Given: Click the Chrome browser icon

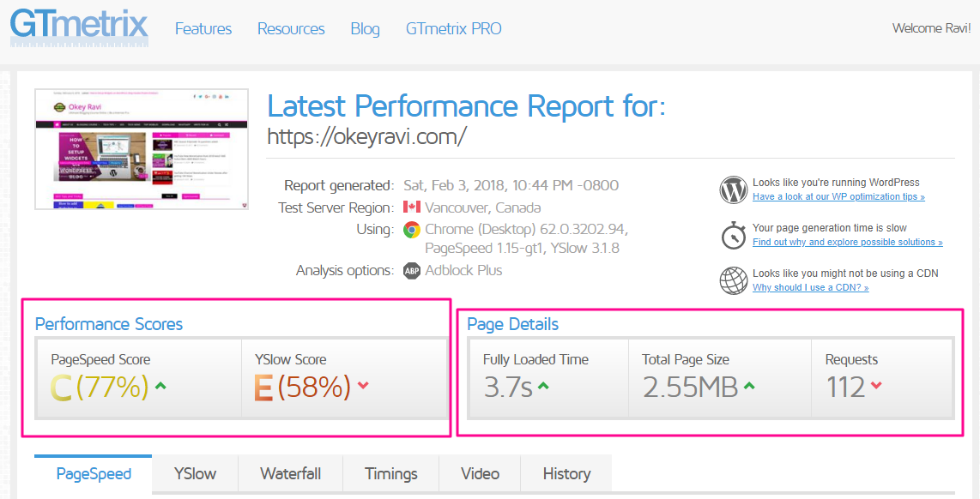Looking at the screenshot, I should 411,230.
